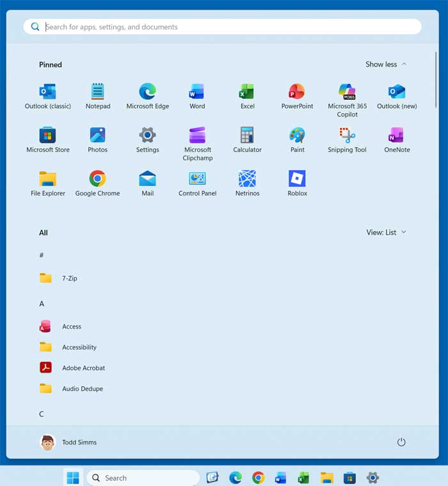Open Microsoft Store from the taskbar
Image resolution: width=448 pixels, height=486 pixels.
pyautogui.click(x=349, y=478)
